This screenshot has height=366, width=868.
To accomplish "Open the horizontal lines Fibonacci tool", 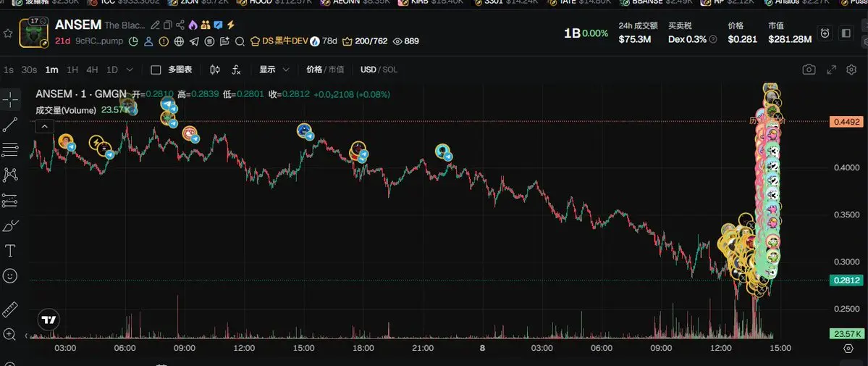I will (x=11, y=150).
